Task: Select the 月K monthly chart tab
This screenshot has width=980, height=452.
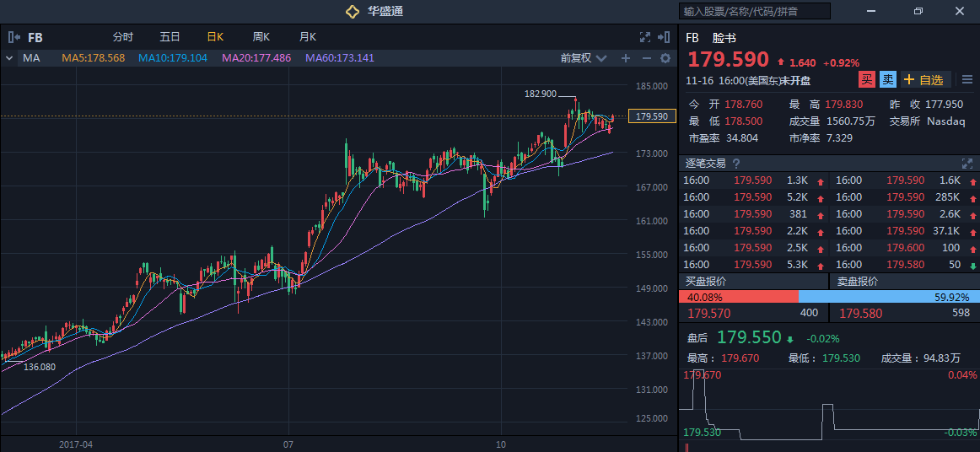Action: tap(307, 37)
